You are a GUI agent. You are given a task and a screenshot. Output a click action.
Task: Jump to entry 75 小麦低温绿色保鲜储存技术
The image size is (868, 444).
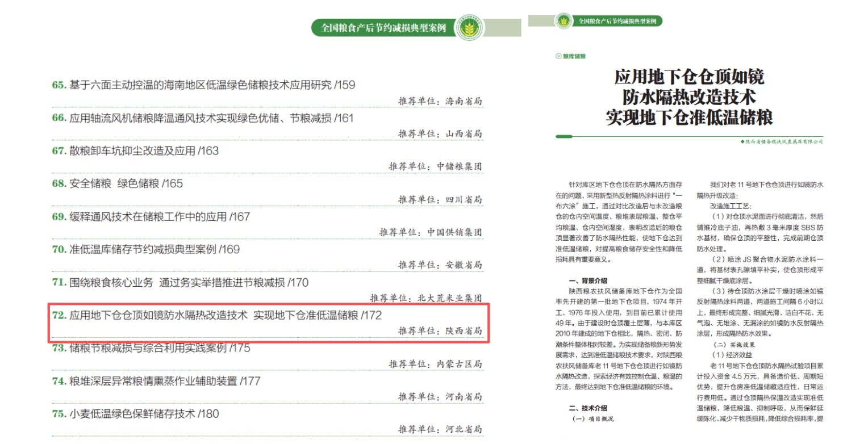(x=135, y=414)
